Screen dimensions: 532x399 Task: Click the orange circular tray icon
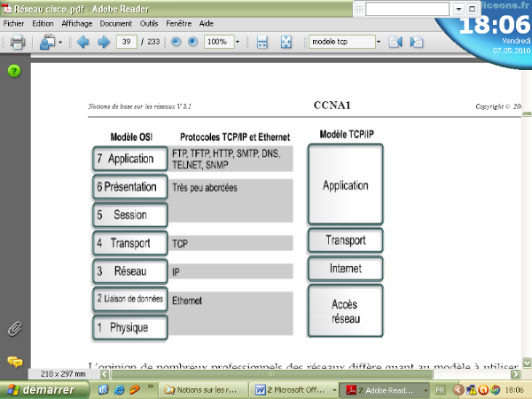tap(483, 390)
